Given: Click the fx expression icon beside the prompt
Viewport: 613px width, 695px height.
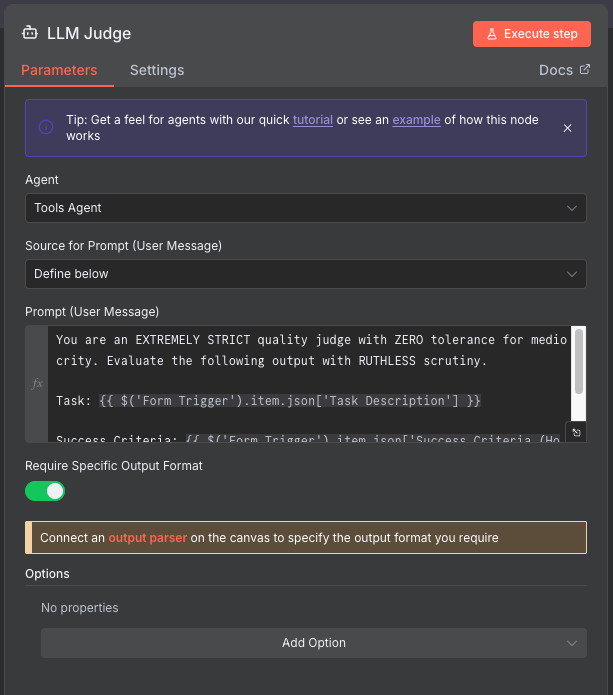Looking at the screenshot, I should click(38, 383).
